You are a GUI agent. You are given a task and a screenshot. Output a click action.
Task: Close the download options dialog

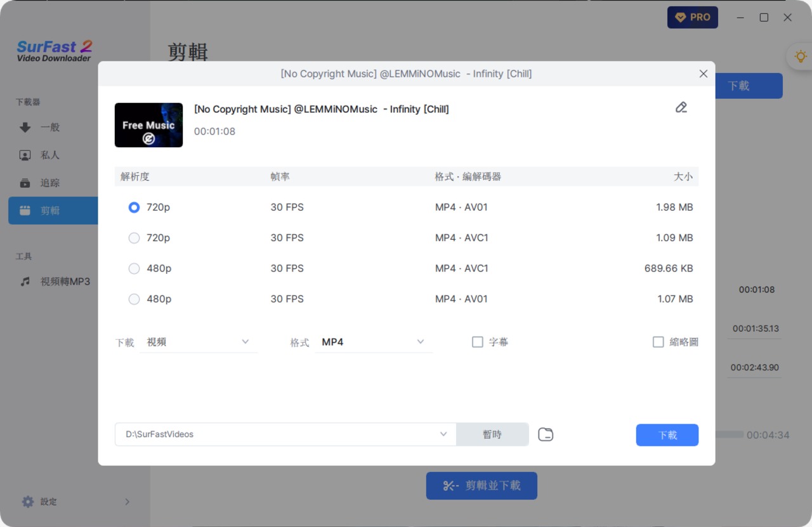click(x=703, y=74)
